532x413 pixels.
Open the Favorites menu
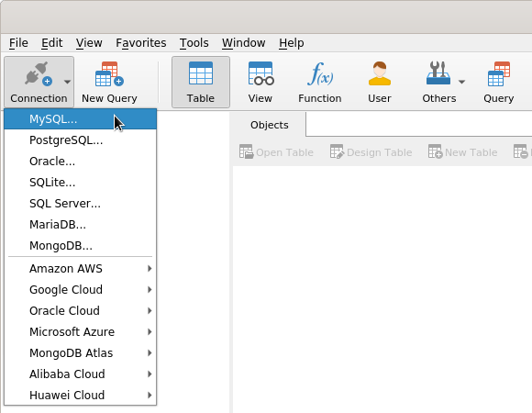click(x=141, y=43)
